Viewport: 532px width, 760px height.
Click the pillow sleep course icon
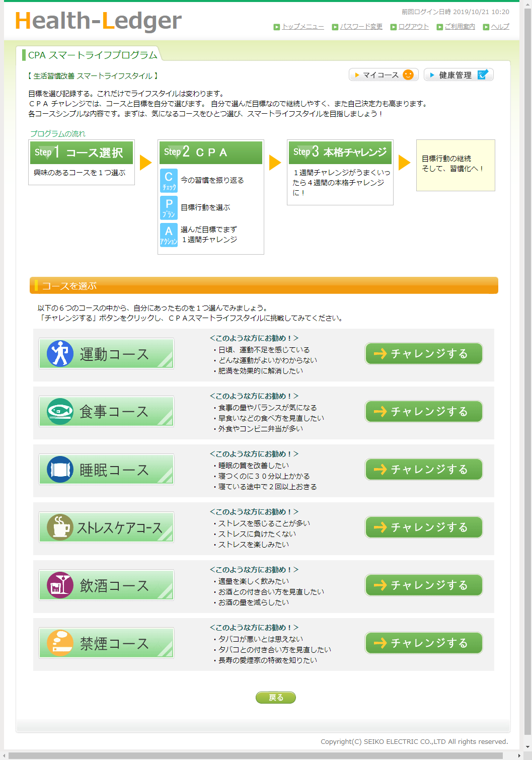coord(60,469)
